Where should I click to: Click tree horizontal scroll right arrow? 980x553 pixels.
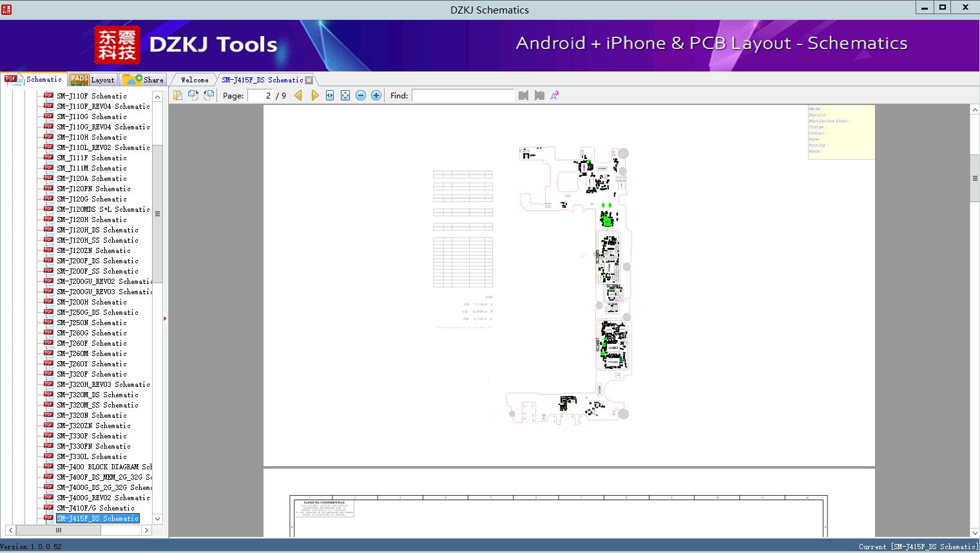click(146, 530)
